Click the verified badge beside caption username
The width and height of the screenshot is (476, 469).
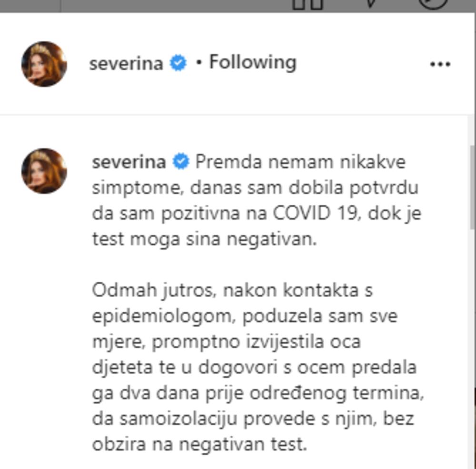[181, 161]
